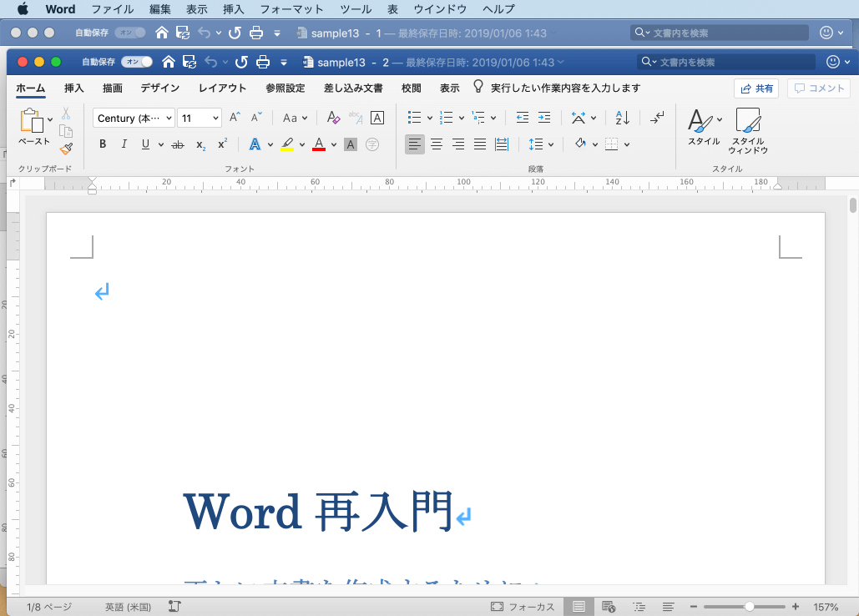The height and width of the screenshot is (616, 859).
Task: Click the zoom slider handle
Action: (749, 606)
